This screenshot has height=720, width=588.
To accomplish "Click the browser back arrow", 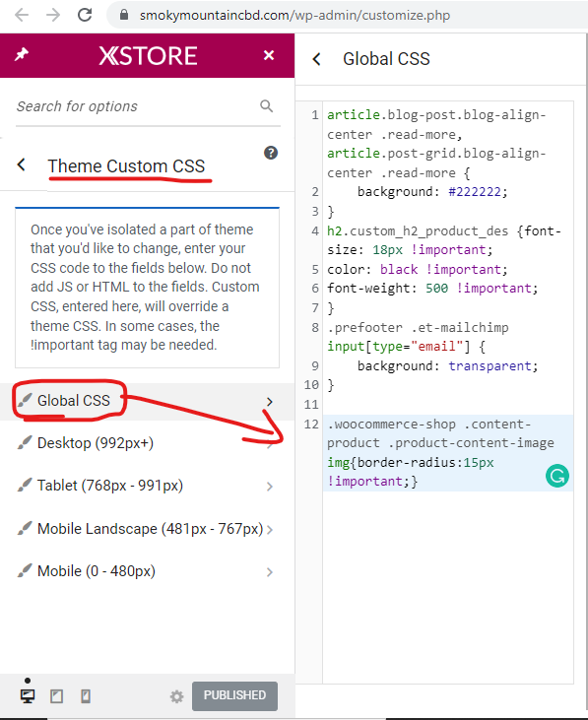I will (22, 15).
